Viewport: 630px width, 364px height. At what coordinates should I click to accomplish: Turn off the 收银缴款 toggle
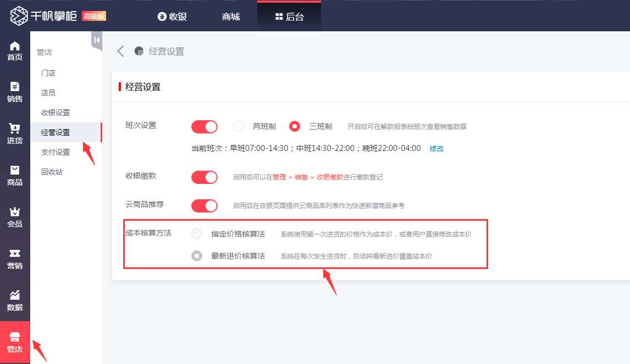click(x=204, y=177)
